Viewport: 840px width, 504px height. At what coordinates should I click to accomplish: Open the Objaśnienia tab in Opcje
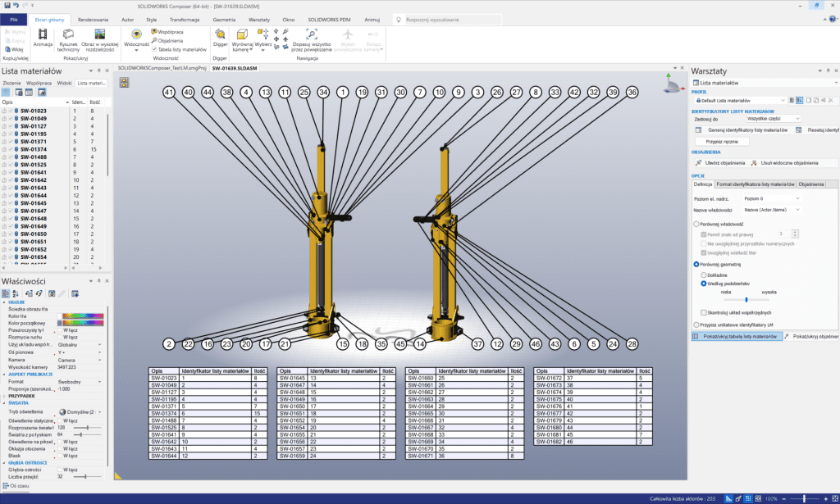[811, 184]
